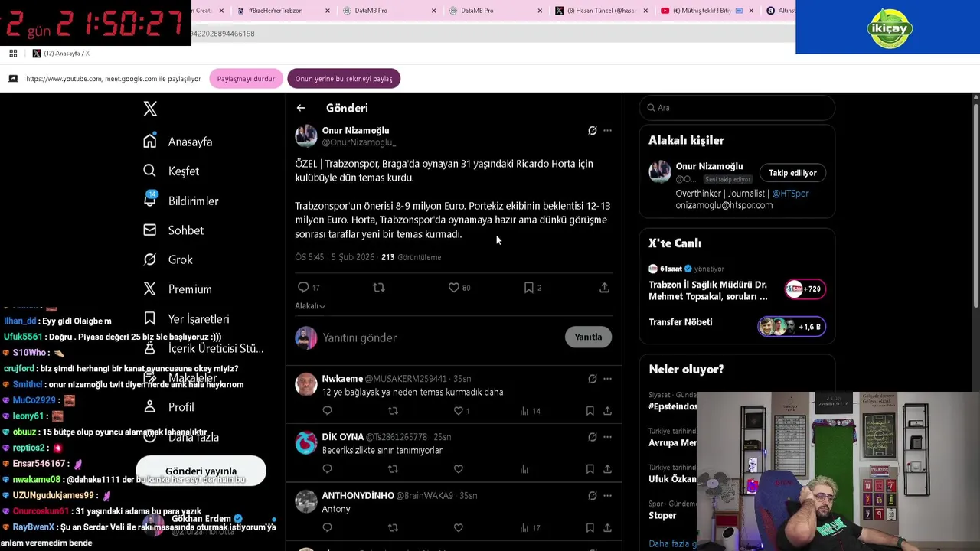
Task: Click Grok icon on ANTHONYDİNHO's reply
Action: pos(592,496)
